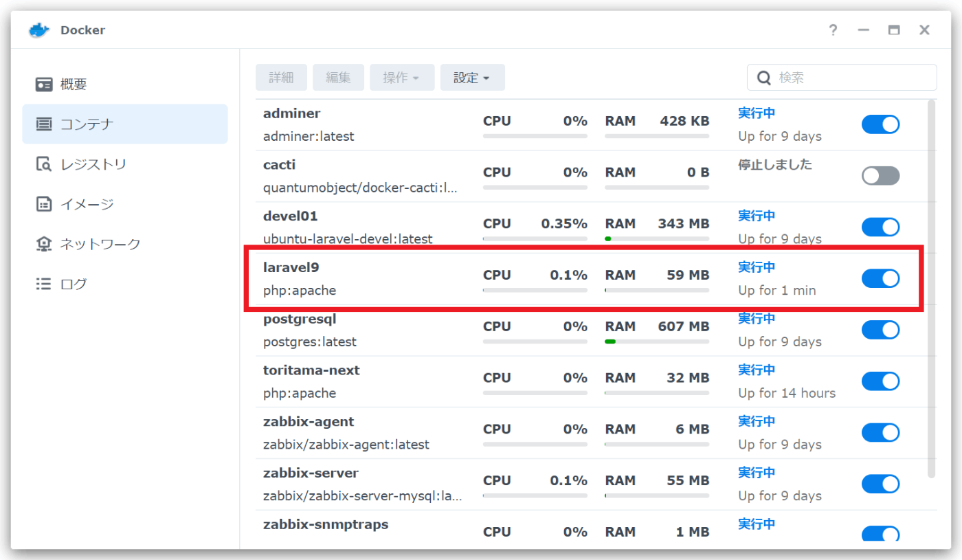Image resolution: width=962 pixels, height=560 pixels.
Task: Select the adminer container name
Action: click(x=292, y=113)
